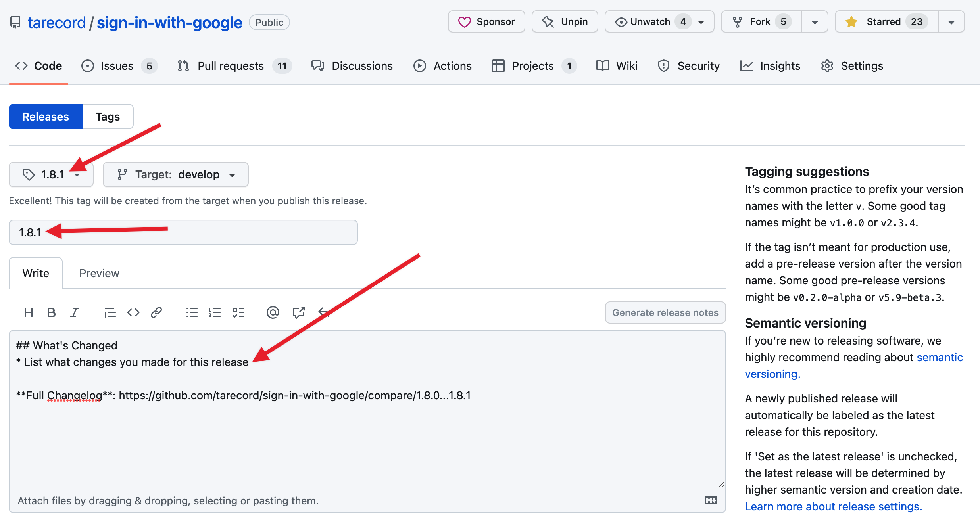Toggle bold text formatting icon
Image resolution: width=980 pixels, height=521 pixels.
point(51,313)
